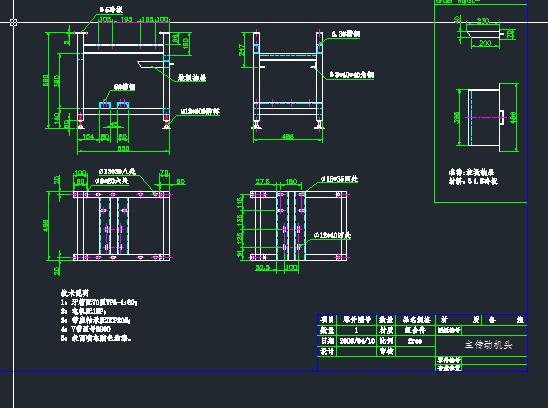Select the title text "主传动机头" in the title block
This screenshot has height=408, width=548.
click(x=488, y=345)
